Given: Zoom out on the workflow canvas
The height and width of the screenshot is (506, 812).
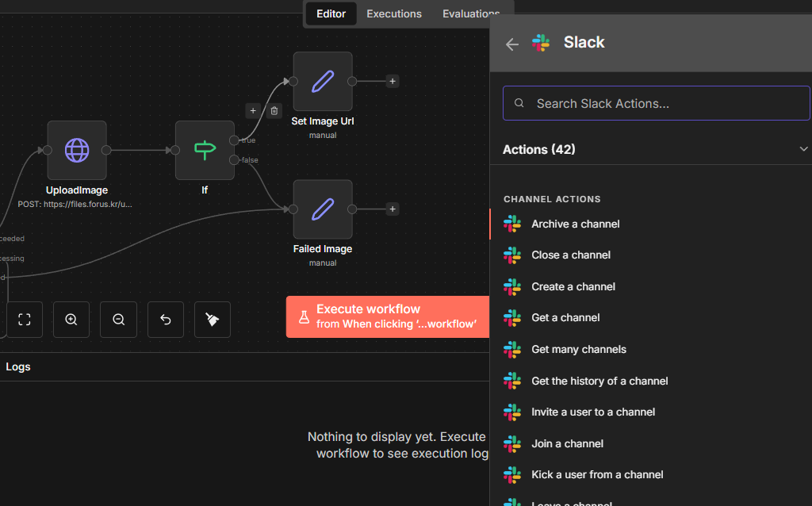Looking at the screenshot, I should tap(119, 320).
